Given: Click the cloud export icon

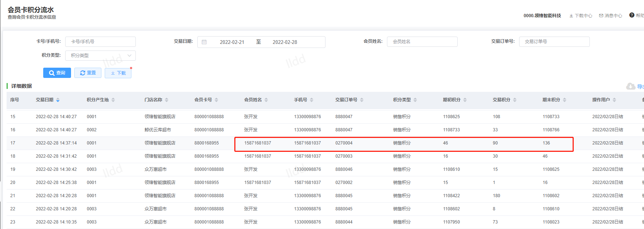Looking at the screenshot, I should click(630, 86).
